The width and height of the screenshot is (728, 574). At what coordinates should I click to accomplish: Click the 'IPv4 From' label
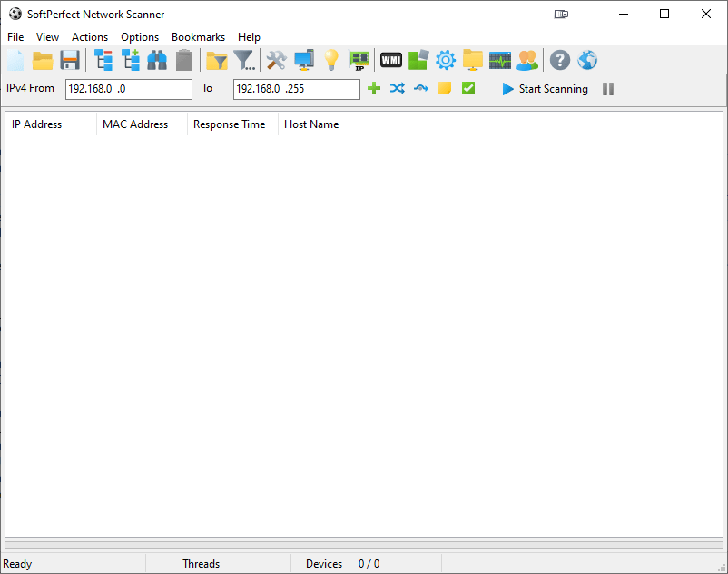30,88
